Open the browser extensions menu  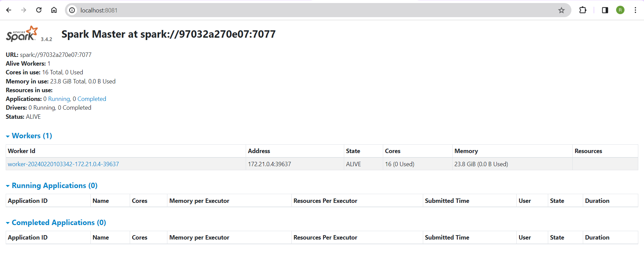tap(583, 10)
